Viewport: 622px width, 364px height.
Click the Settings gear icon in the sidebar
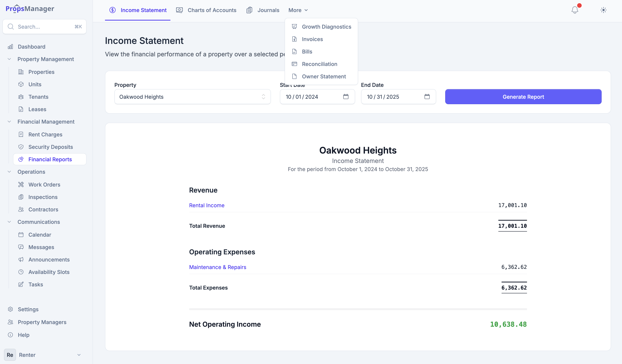[10, 309]
